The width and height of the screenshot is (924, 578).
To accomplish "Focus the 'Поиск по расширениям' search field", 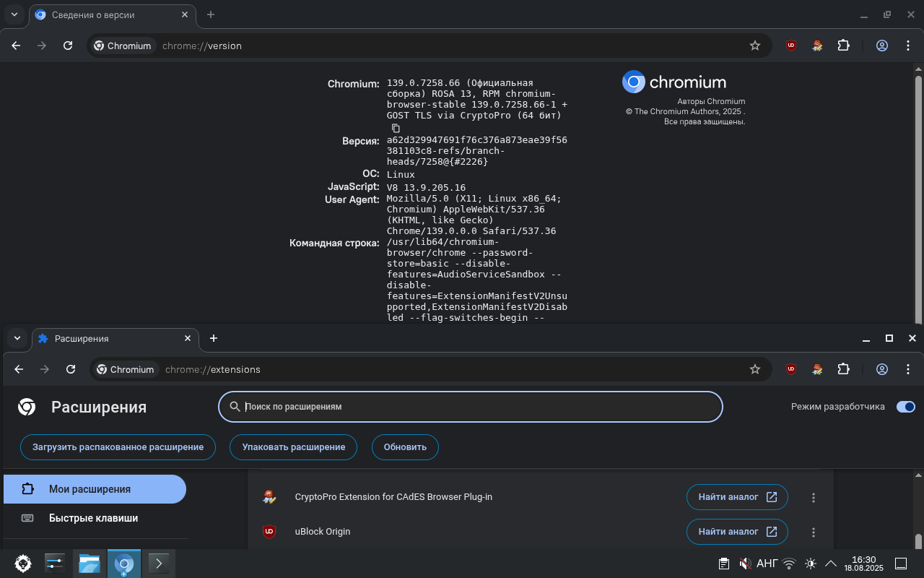I will [x=471, y=407].
